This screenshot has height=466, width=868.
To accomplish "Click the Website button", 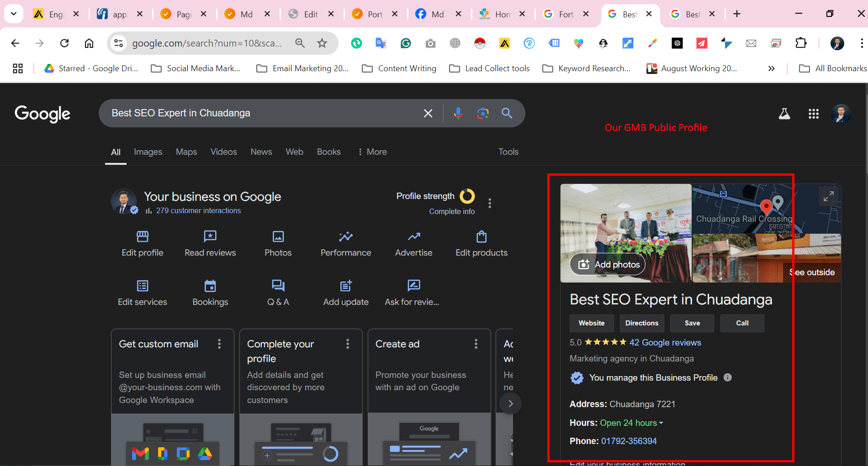I will click(x=592, y=323).
